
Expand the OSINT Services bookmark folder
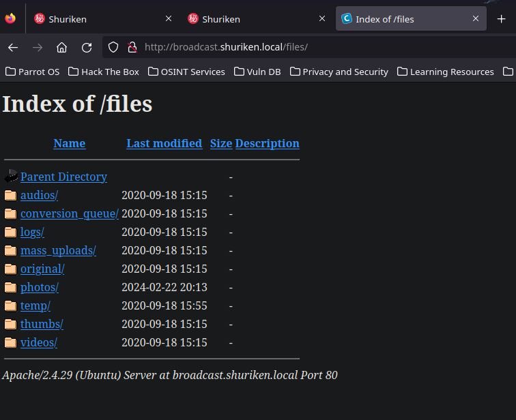186,72
